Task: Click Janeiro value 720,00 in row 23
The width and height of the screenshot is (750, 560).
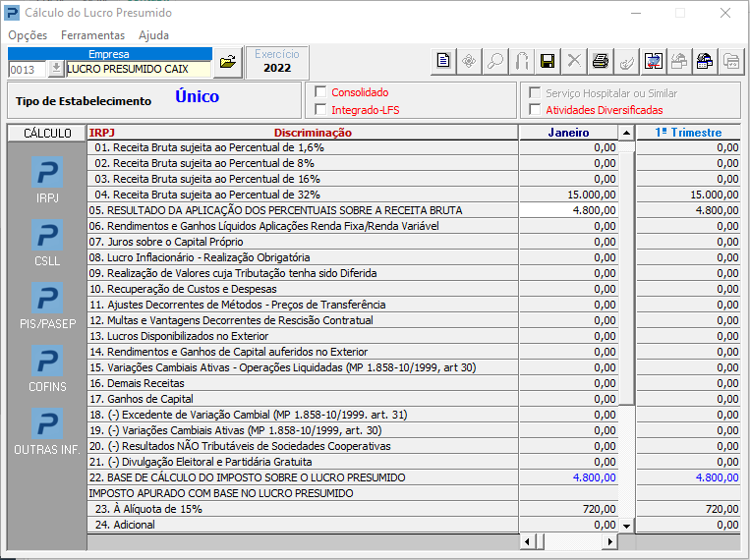Action: [x=569, y=509]
